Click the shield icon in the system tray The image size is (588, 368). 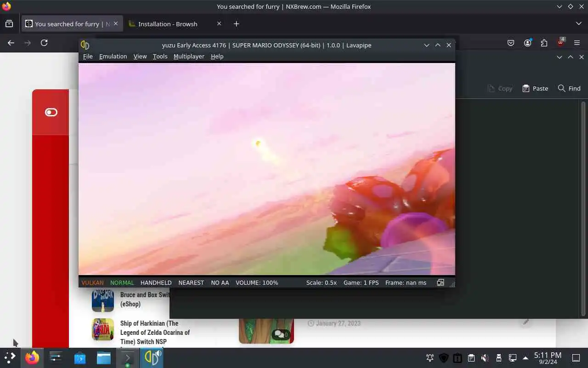click(x=444, y=358)
